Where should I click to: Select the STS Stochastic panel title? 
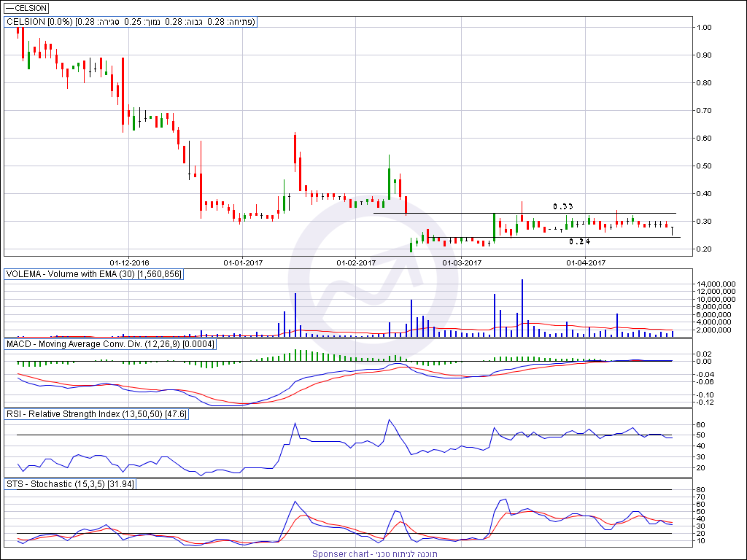tap(70, 484)
